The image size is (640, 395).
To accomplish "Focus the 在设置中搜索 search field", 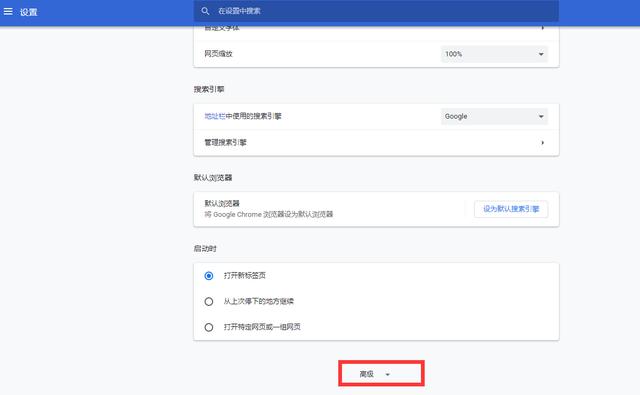I will point(376,11).
